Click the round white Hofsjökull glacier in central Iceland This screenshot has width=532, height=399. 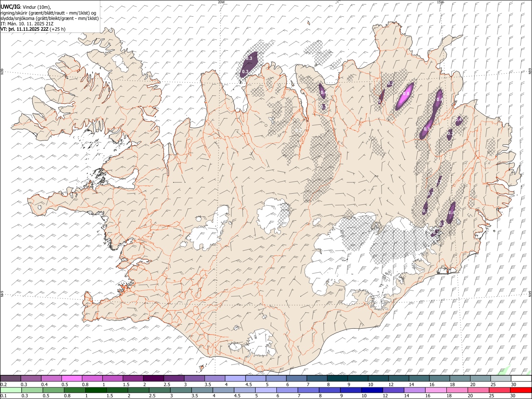[x=273, y=216]
